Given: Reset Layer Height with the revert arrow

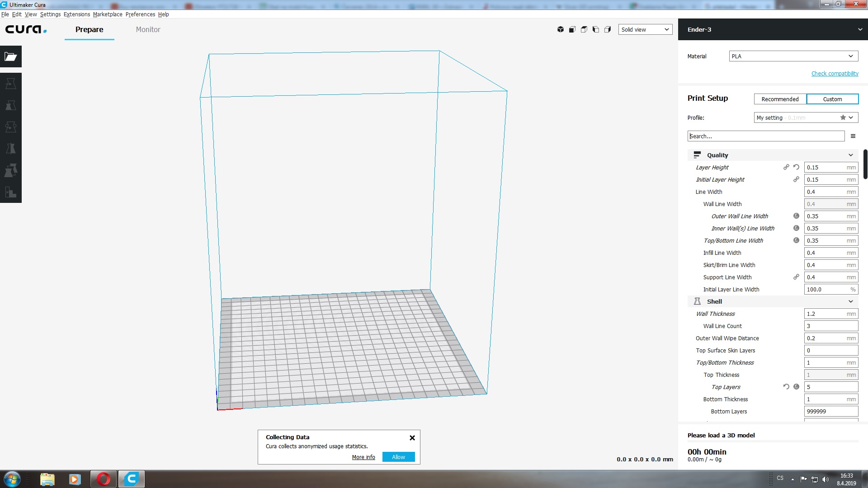Looking at the screenshot, I should (x=796, y=167).
